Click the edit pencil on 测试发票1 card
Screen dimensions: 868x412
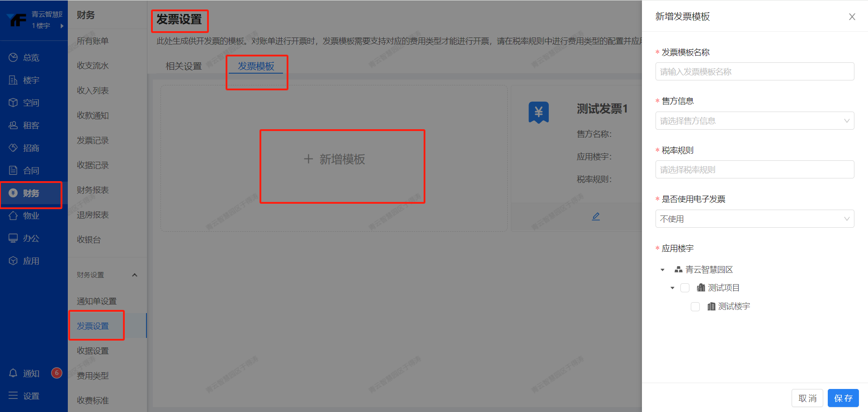click(x=595, y=216)
